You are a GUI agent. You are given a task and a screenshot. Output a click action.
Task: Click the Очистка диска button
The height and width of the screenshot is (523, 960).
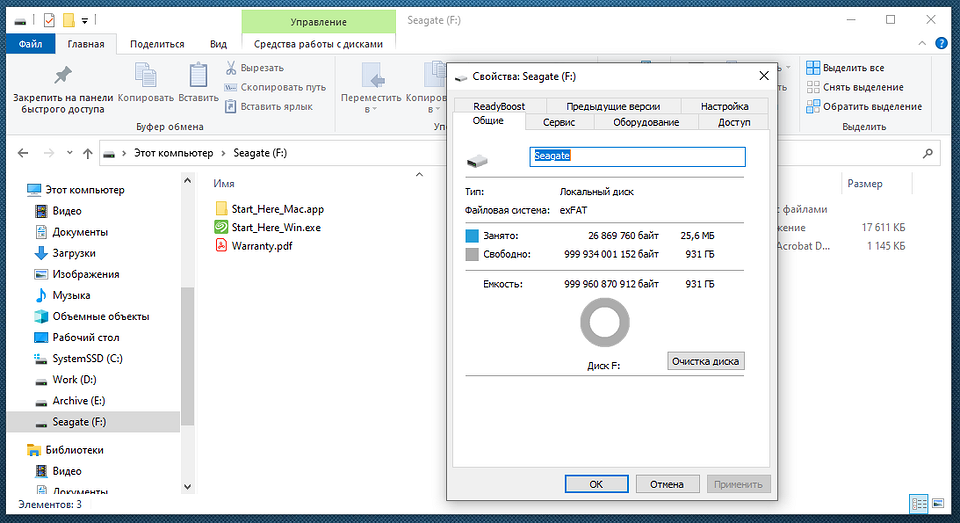coord(706,360)
